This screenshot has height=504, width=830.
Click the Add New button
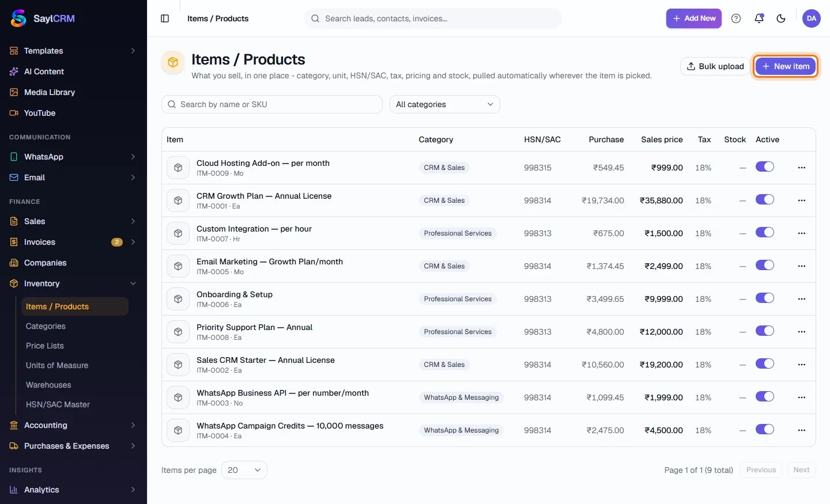pyautogui.click(x=694, y=18)
